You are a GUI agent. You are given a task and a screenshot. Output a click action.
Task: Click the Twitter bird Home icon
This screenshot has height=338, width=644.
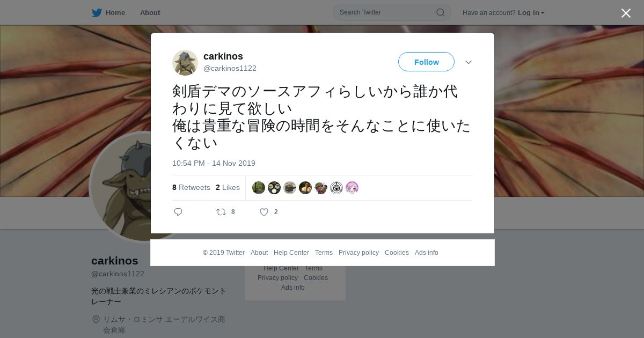[97, 13]
